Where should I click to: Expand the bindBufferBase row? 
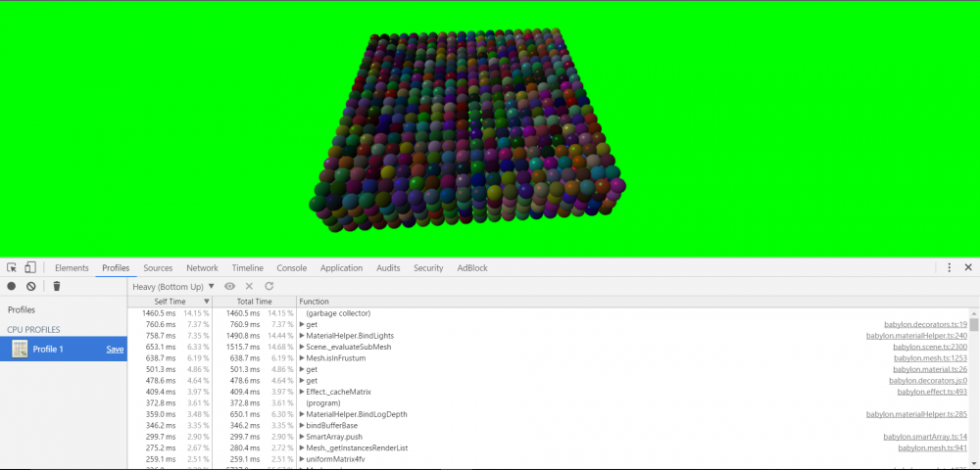coord(302,426)
